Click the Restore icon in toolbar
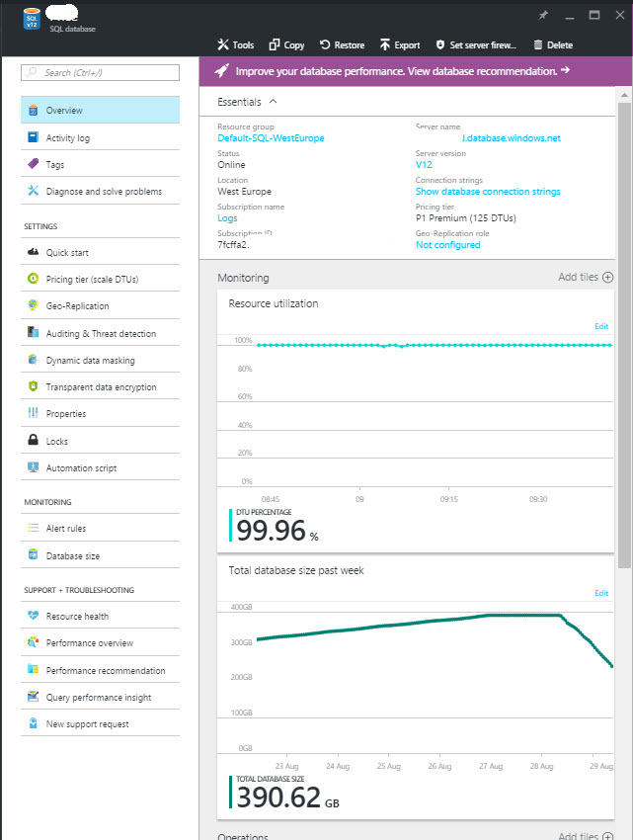The height and width of the screenshot is (840, 633). point(325,45)
